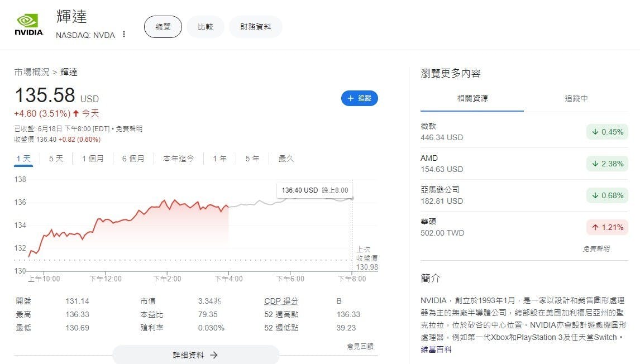Click the 136.40 USD chart tooltip
640x364 pixels.
pos(314,190)
